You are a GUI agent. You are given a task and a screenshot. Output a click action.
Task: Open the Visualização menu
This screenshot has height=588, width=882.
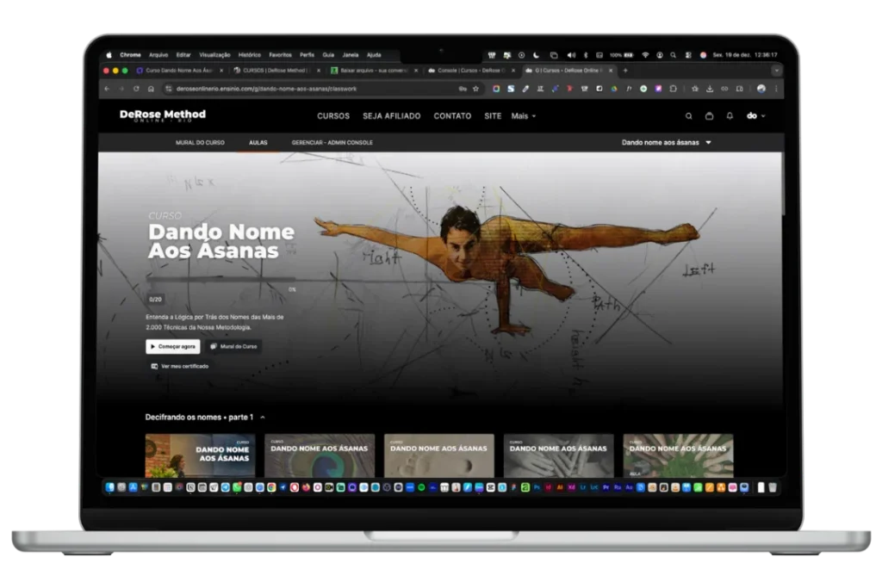(x=214, y=55)
